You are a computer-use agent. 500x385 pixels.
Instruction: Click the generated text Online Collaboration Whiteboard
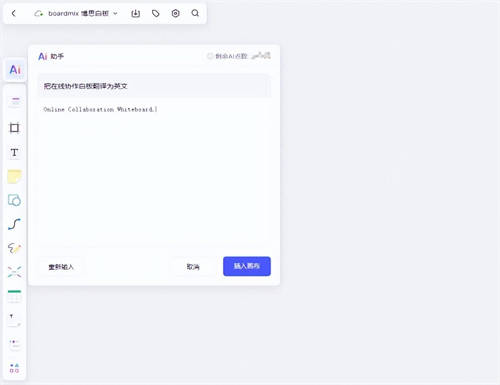100,109
